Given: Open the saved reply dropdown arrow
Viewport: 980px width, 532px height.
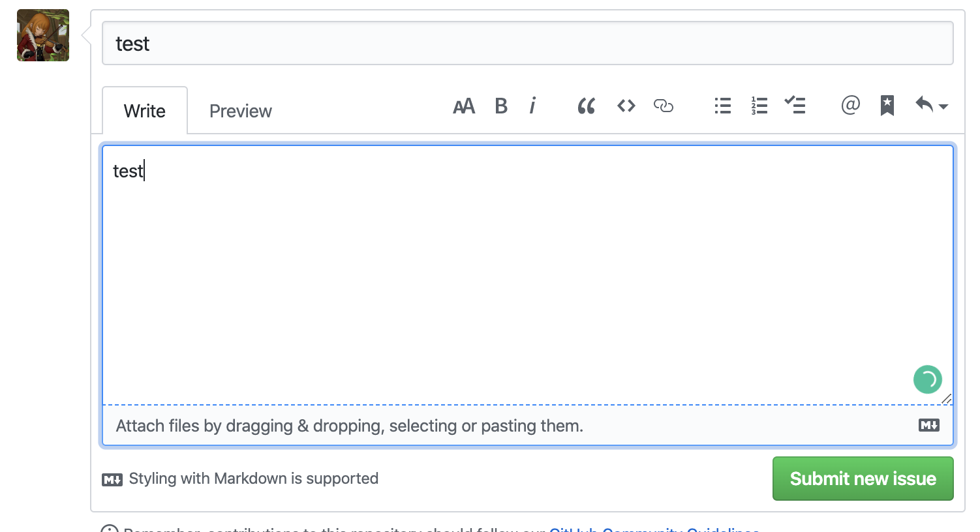Looking at the screenshot, I should [944, 108].
